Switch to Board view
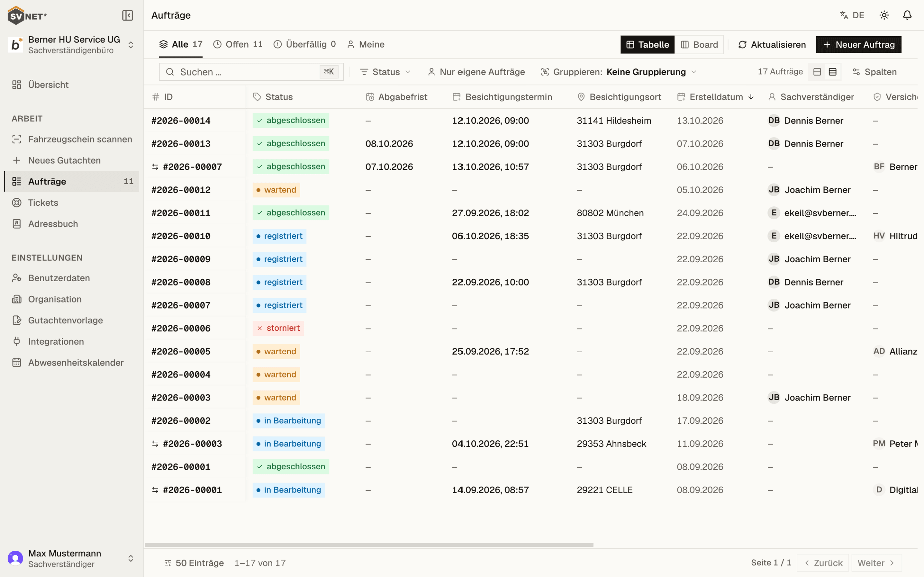 click(x=699, y=45)
